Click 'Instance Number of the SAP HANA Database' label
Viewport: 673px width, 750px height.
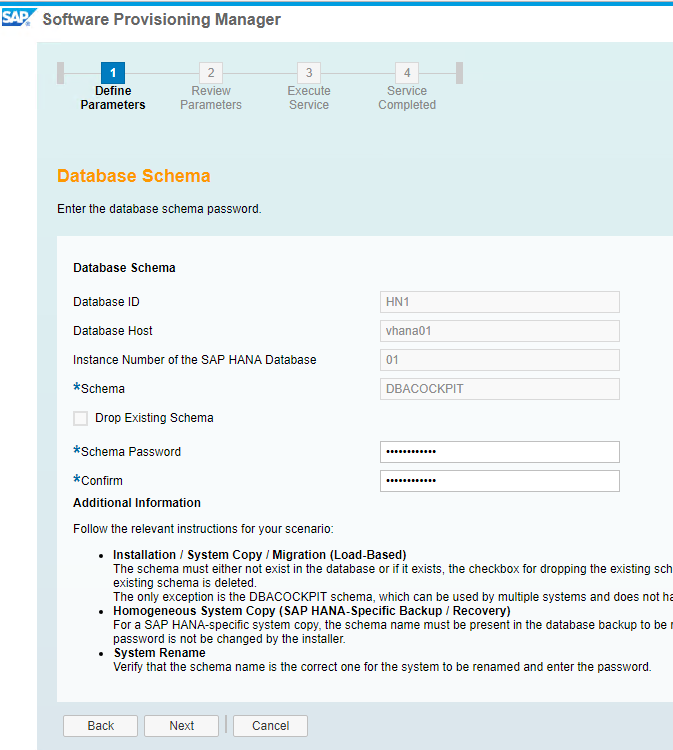point(195,360)
